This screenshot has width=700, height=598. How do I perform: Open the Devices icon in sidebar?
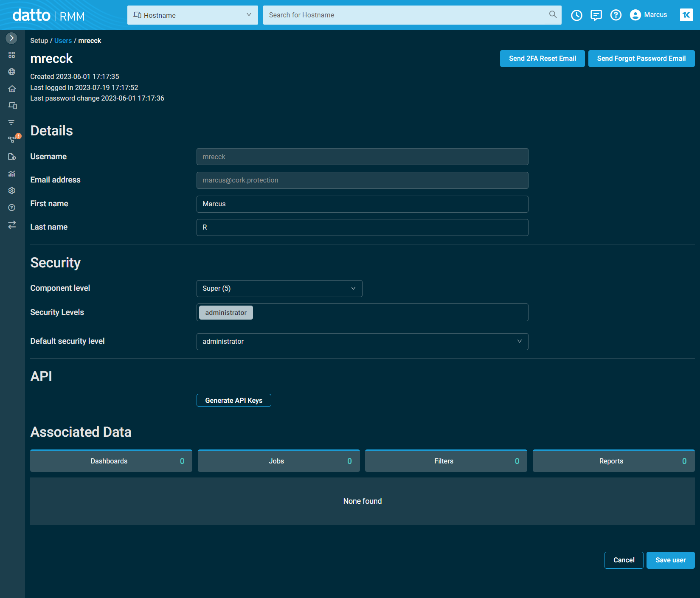coord(12,106)
